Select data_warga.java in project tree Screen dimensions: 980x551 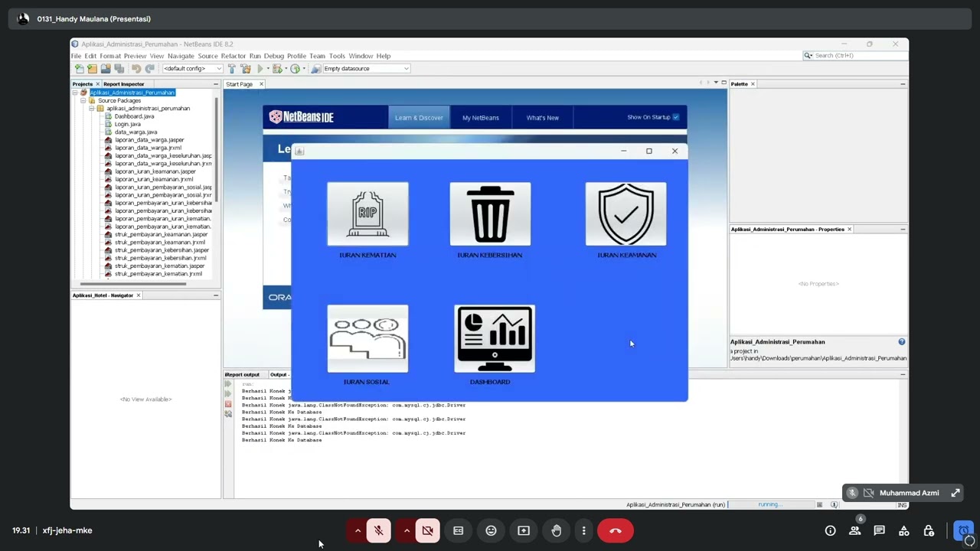(136, 132)
